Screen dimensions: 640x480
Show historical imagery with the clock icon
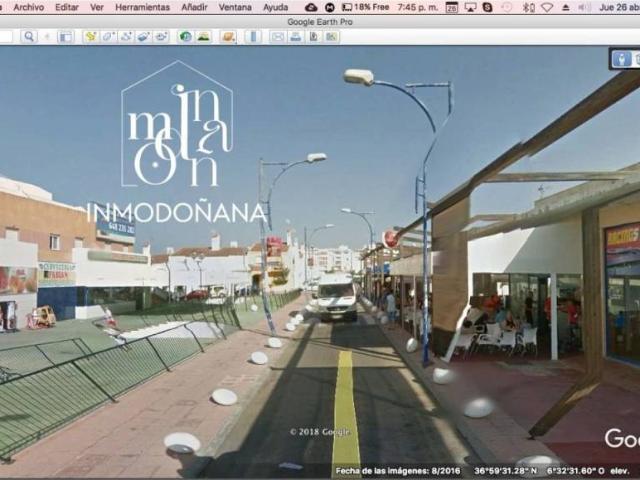(x=186, y=37)
